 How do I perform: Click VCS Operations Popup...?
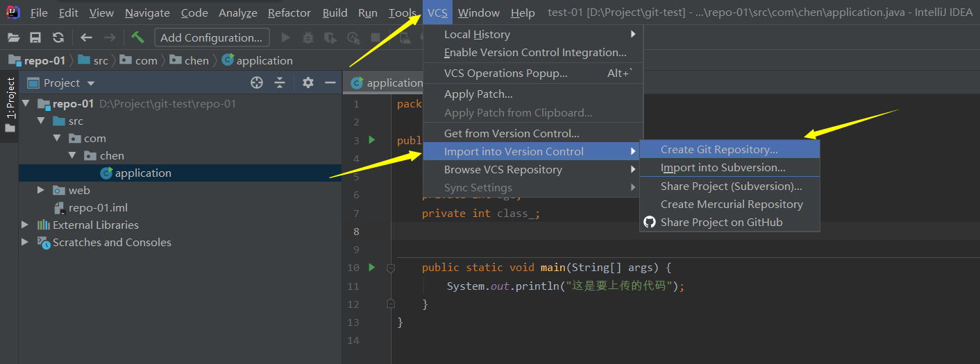click(533, 73)
